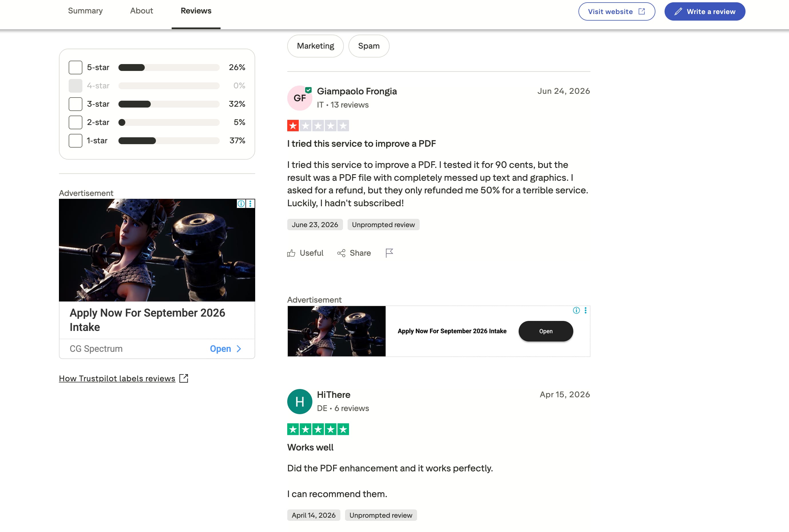
Task: Click 'DE • 6 reviews' text
Action: 343,408
